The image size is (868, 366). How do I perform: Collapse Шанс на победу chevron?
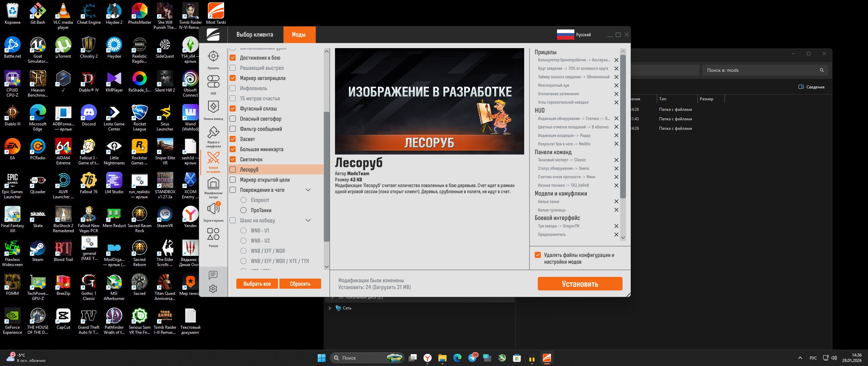(308, 220)
